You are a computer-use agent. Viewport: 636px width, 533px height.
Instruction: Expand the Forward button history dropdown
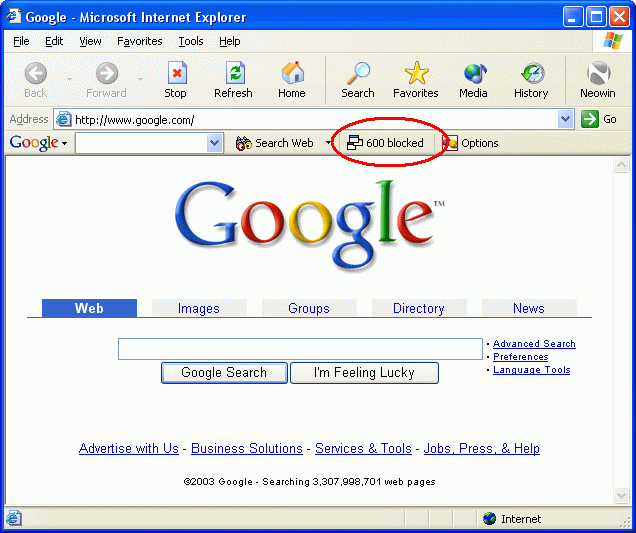(x=140, y=80)
